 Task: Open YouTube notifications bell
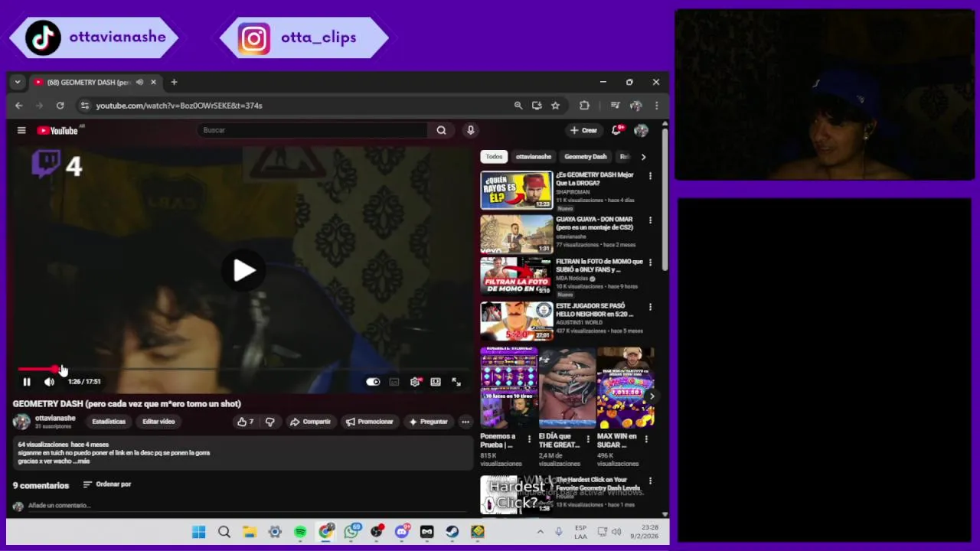616,130
